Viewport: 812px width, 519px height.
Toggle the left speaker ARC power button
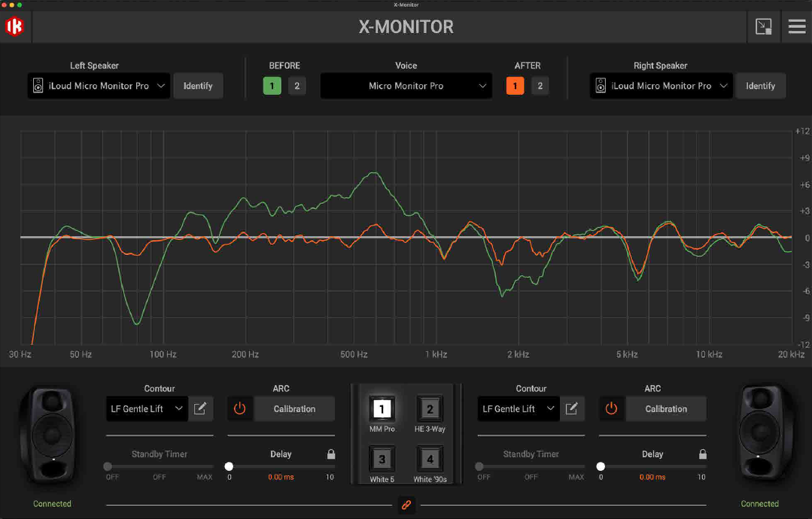tap(240, 408)
